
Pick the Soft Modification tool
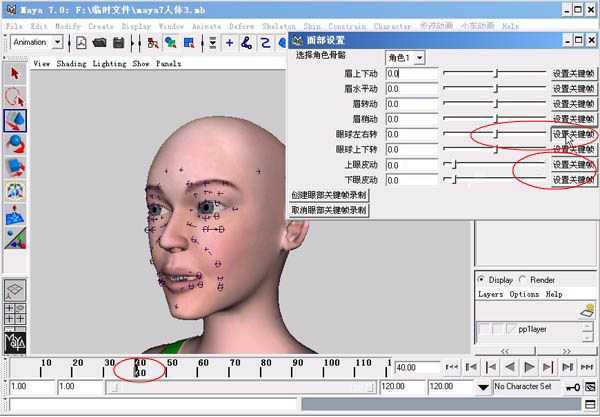[x=15, y=214]
